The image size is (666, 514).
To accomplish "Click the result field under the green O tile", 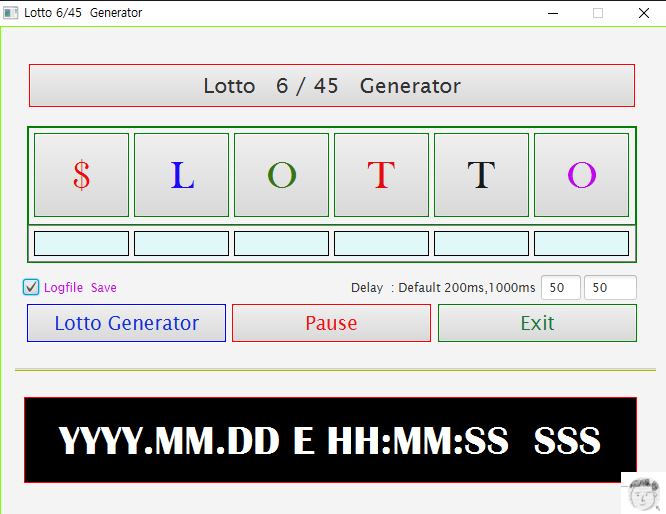I will click(x=281, y=243).
